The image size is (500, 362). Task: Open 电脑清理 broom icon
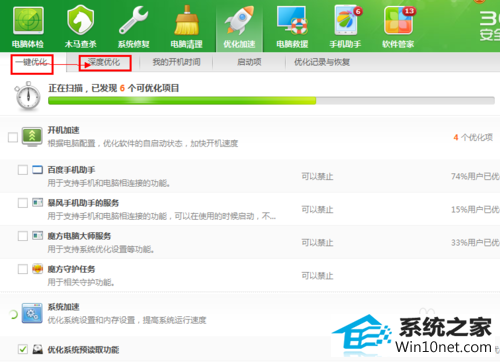[186, 20]
